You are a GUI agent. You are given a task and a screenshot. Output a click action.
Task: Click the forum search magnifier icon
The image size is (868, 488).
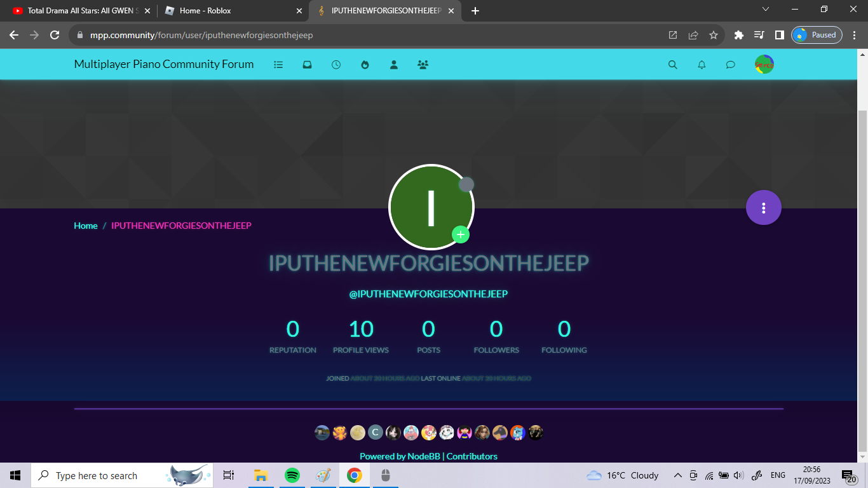673,64
